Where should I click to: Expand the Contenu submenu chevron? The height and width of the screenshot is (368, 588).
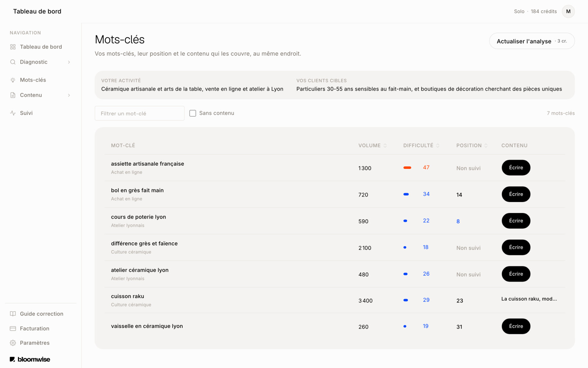pyautogui.click(x=69, y=95)
